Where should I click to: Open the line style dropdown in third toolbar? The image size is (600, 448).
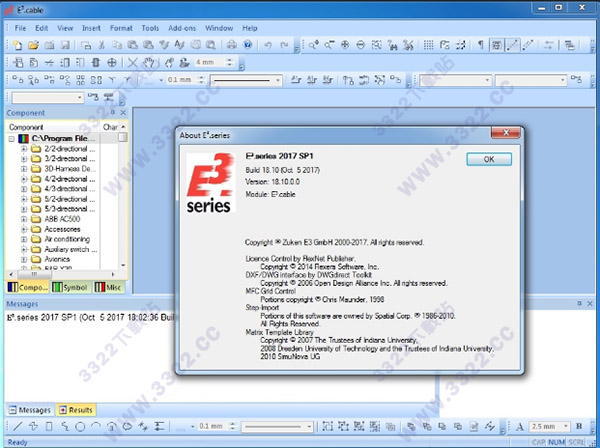[x=278, y=80]
